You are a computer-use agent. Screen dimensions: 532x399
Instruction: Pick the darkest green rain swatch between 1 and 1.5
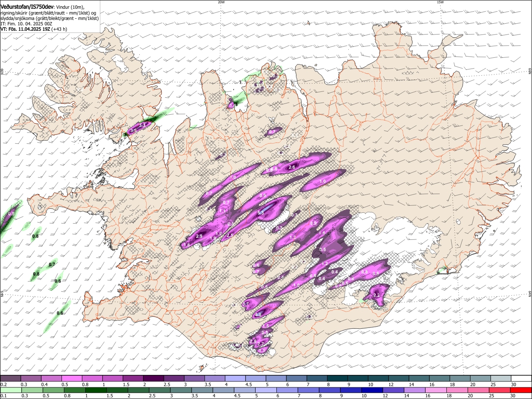pos(96,390)
